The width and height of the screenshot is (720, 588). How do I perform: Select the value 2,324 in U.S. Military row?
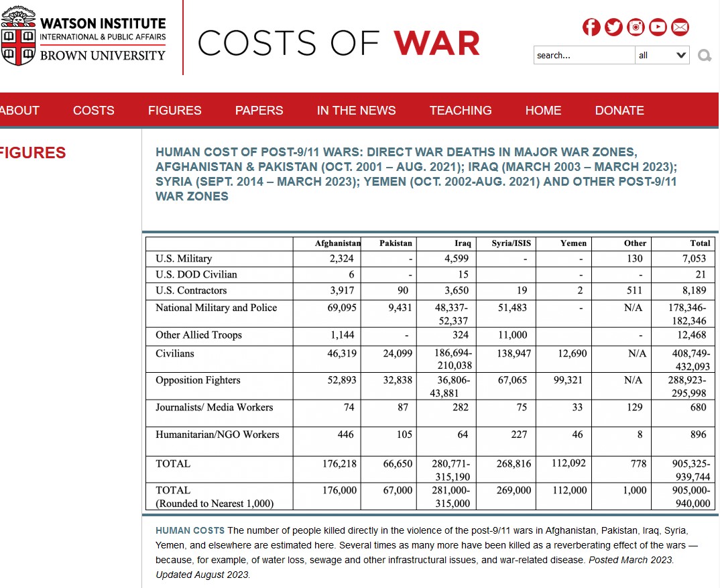point(342,258)
